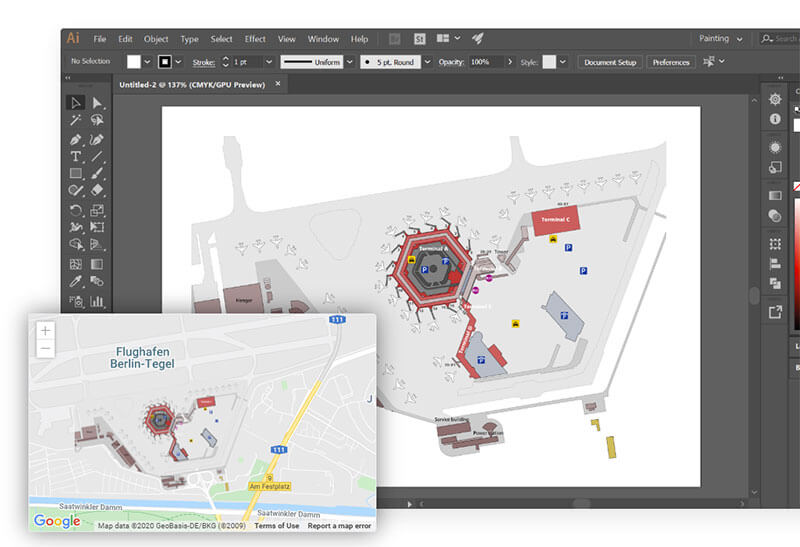Choose the Magic Wand tool
The image size is (800, 547).
[76, 120]
